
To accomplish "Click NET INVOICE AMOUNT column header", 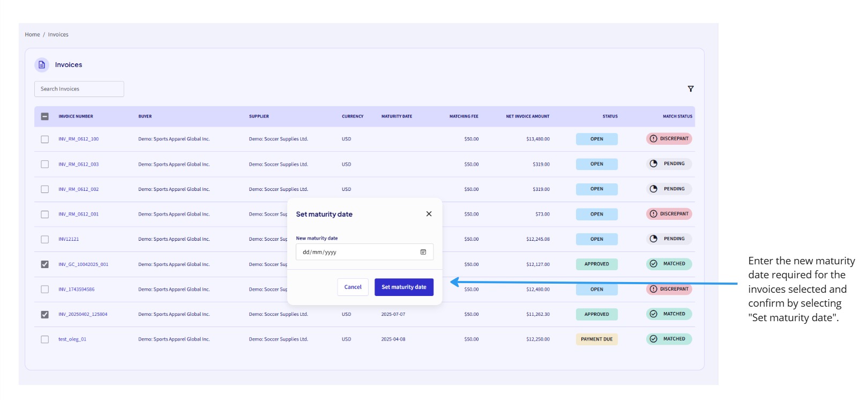I will pyautogui.click(x=528, y=116).
